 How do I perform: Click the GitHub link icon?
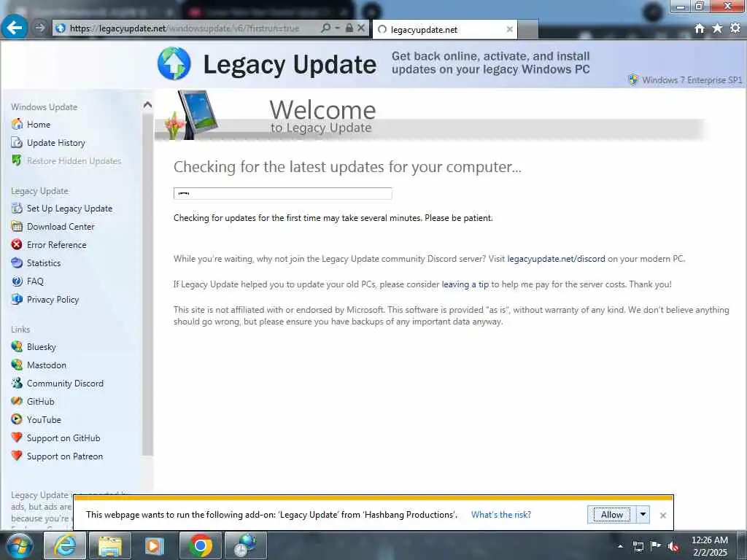coord(17,401)
